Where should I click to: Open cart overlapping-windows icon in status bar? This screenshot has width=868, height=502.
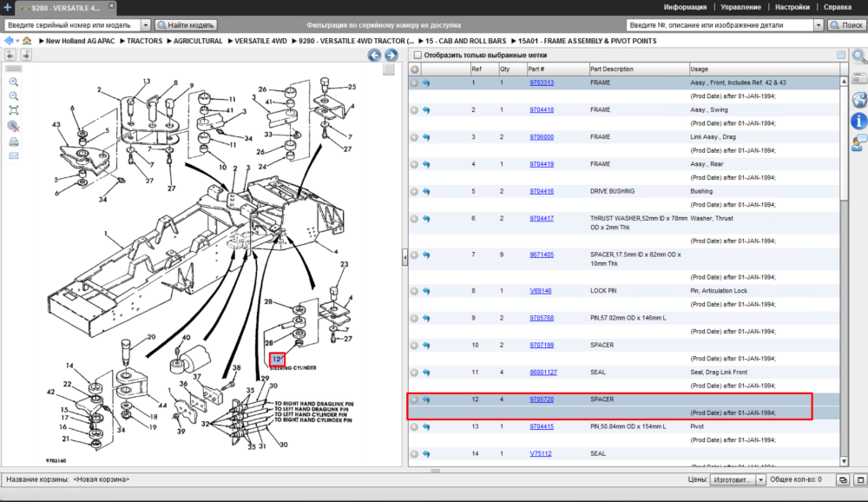843,479
